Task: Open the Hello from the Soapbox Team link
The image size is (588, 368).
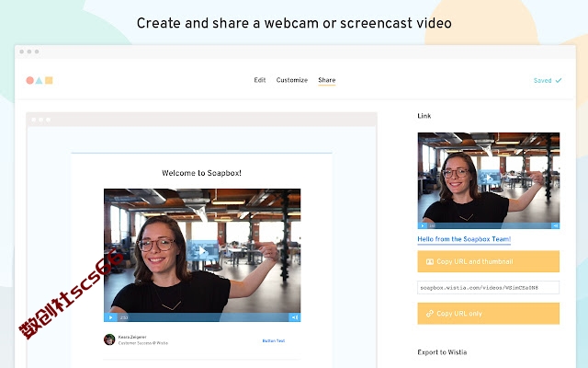Action: coord(464,239)
